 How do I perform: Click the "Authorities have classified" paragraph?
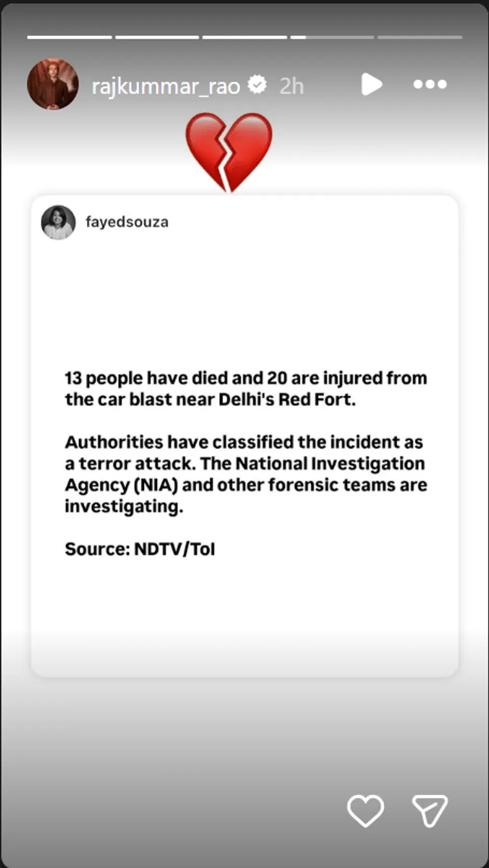coord(246,474)
